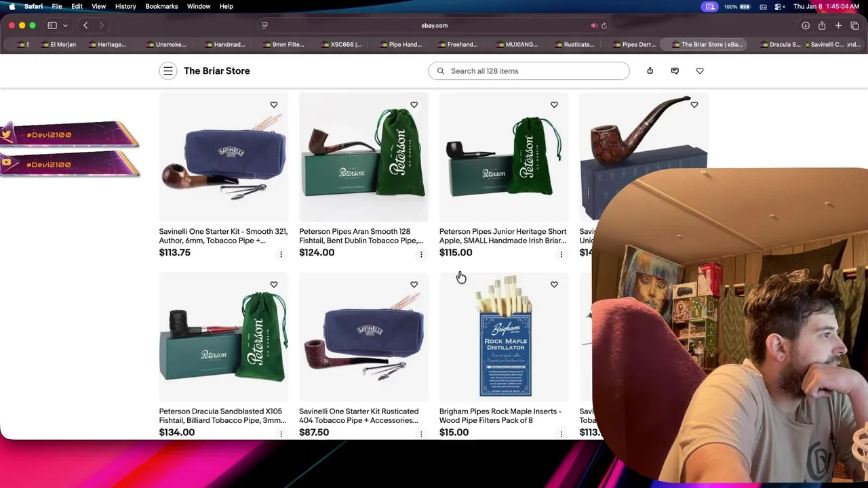Click the Search all 128 items field
The width and height of the screenshot is (868, 488).
(528, 71)
